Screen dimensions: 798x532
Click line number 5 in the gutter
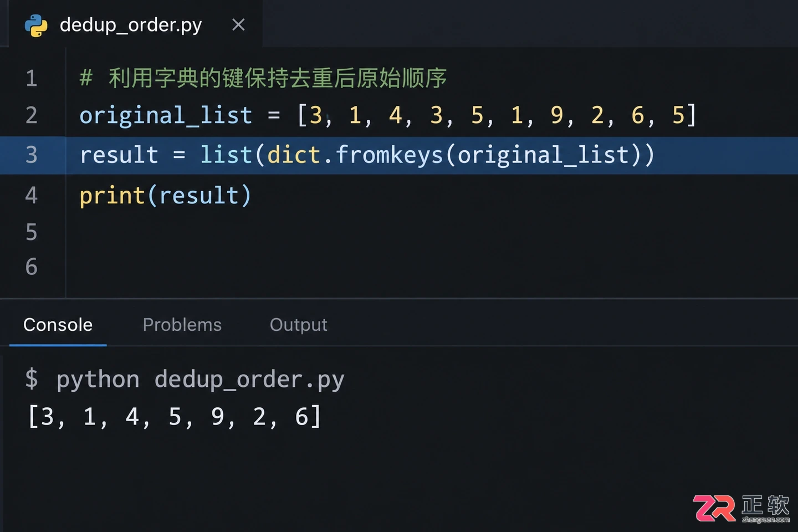[32, 232]
